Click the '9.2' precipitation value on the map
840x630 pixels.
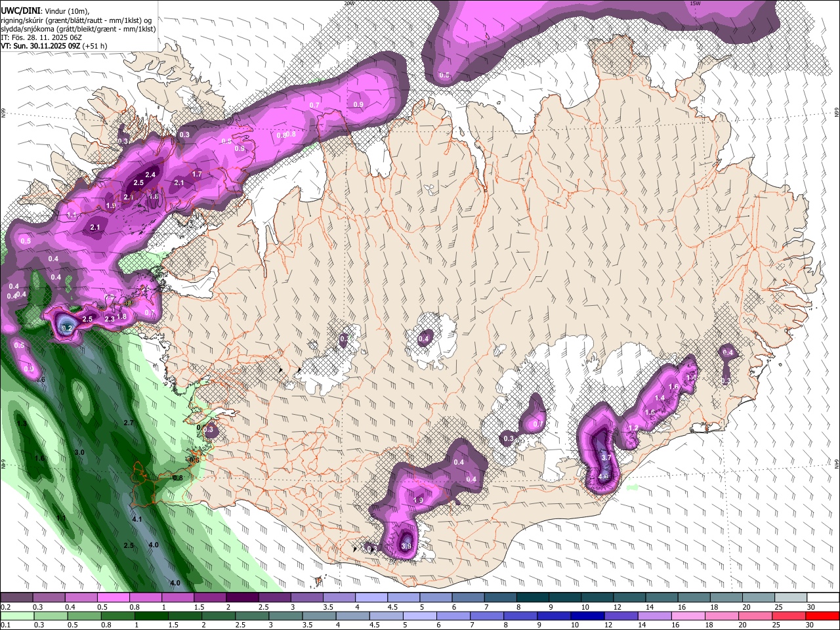click(x=66, y=328)
